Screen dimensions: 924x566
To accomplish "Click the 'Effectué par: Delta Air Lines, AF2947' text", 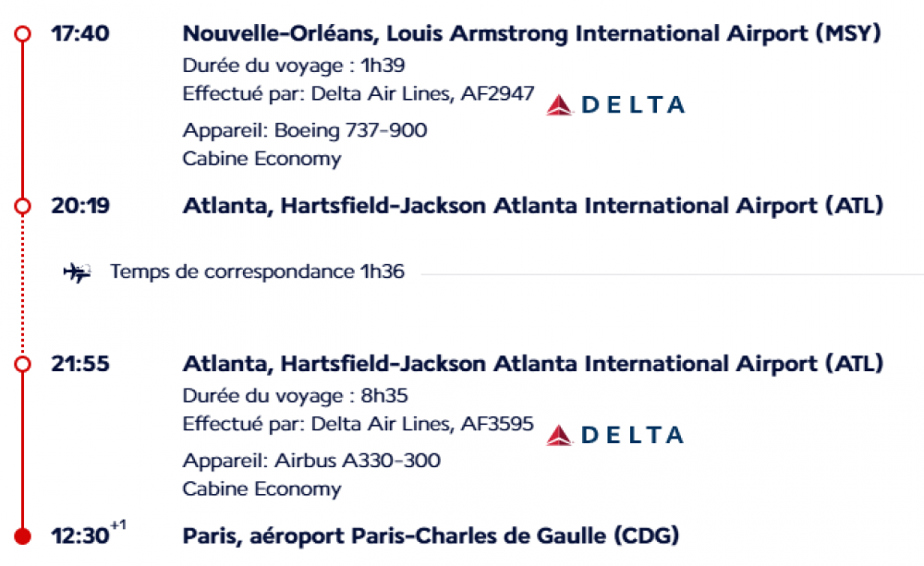I will 358,93.
